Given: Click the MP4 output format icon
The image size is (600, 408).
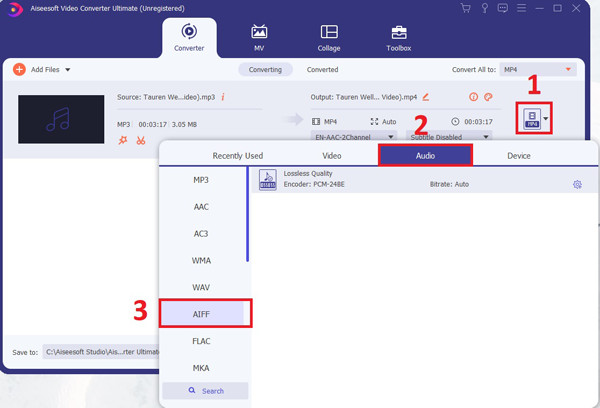Looking at the screenshot, I should [x=532, y=119].
